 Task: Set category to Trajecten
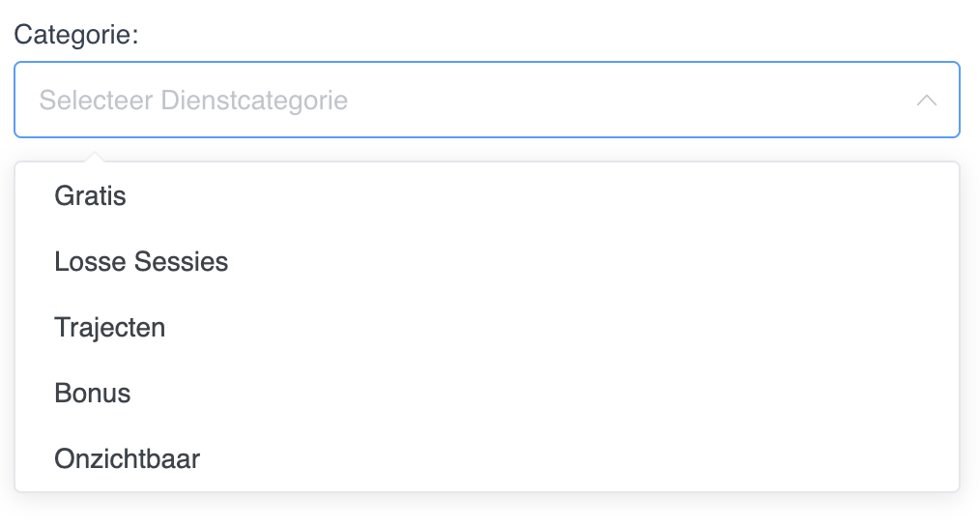(x=110, y=328)
